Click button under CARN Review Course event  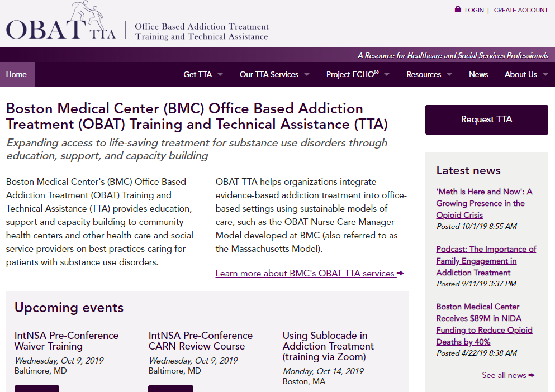point(170,389)
